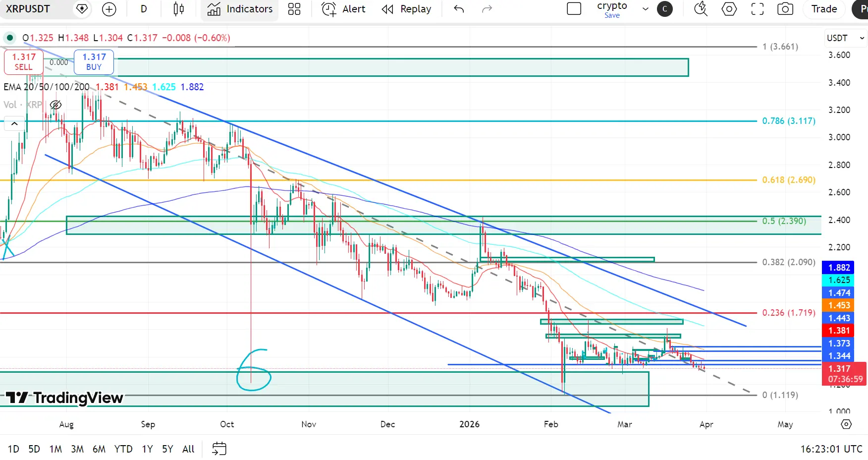
Task: Select the All time range
Action: (188, 449)
